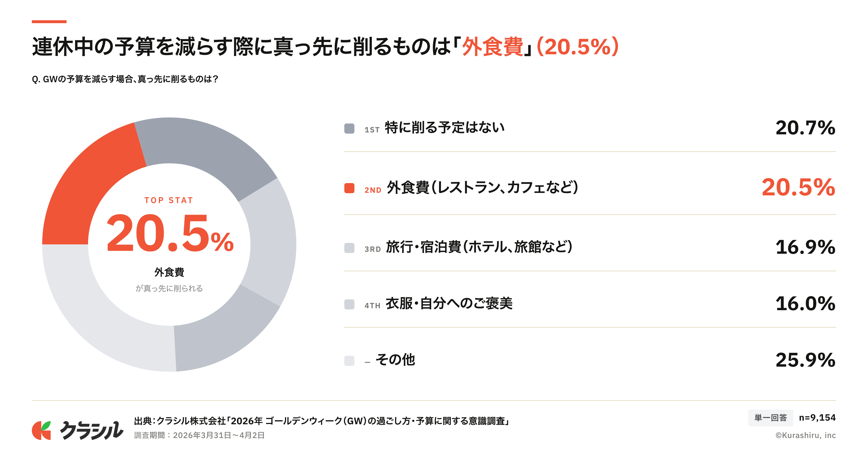Image resolution: width=868 pixels, height=459 pixels.
Task: Click the Kurashiru orange-and-green logo mark
Action: coord(41,430)
